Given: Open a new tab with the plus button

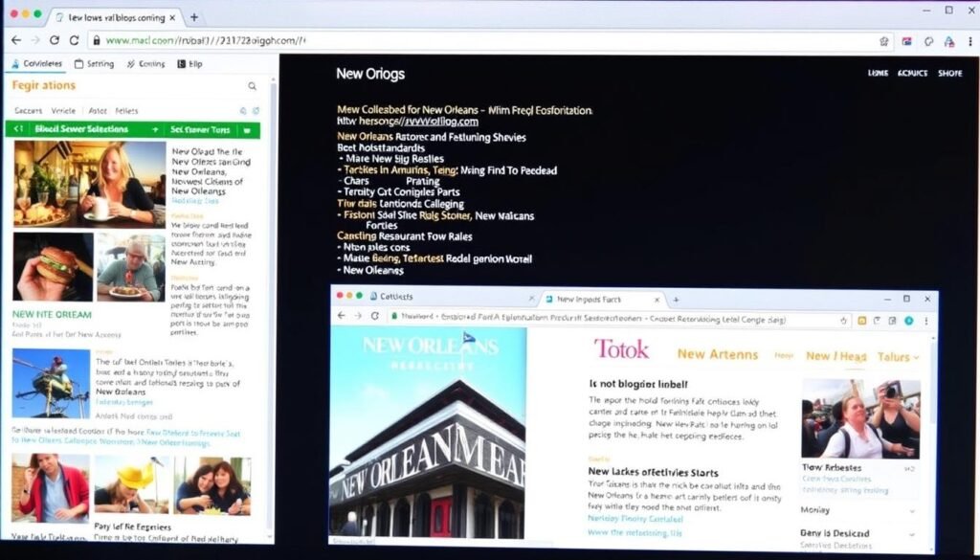Looking at the screenshot, I should 194,17.
